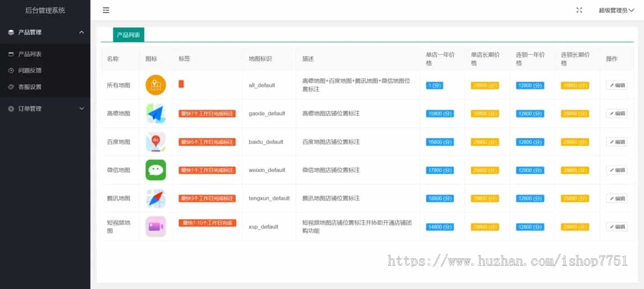This screenshot has width=644, height=289.
Task: Edit the 微信地图 row
Action: [x=617, y=170]
